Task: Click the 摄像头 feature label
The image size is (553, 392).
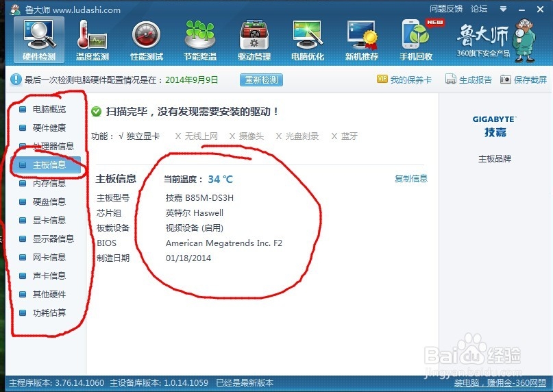Action: pyautogui.click(x=251, y=136)
